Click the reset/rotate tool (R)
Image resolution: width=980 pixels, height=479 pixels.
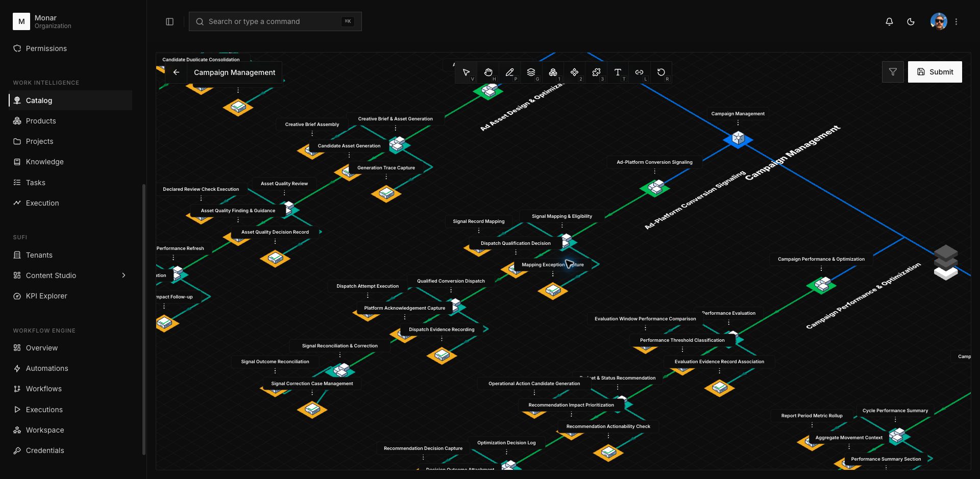coord(661,72)
